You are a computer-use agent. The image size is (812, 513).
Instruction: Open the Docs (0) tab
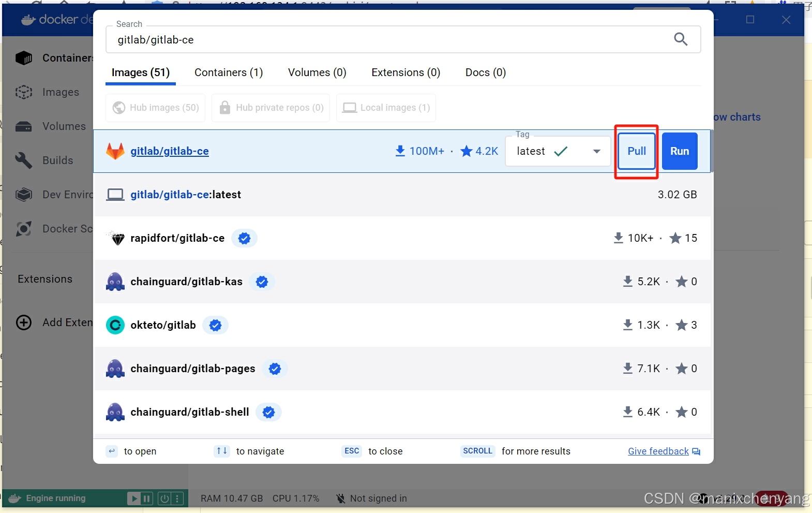[x=486, y=72]
